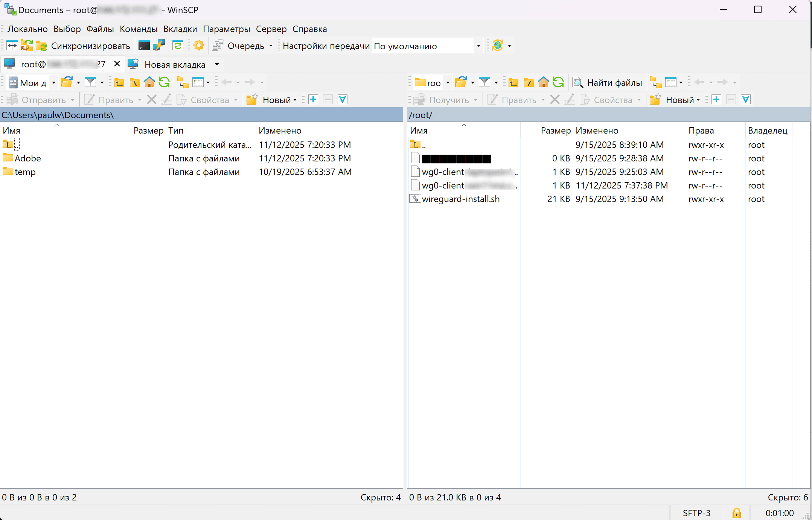The image size is (812, 520).
Task: Go to local parent directory icon
Action: pyautogui.click(x=119, y=82)
